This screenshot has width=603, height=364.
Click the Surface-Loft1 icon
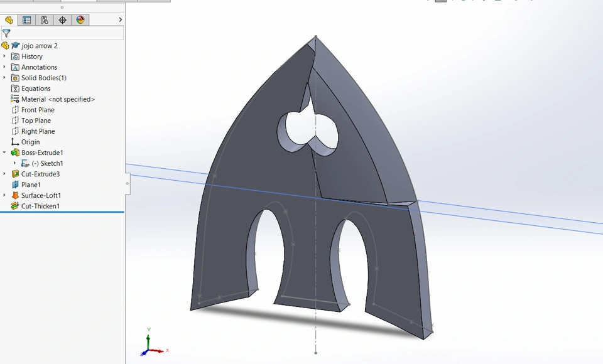tap(15, 195)
